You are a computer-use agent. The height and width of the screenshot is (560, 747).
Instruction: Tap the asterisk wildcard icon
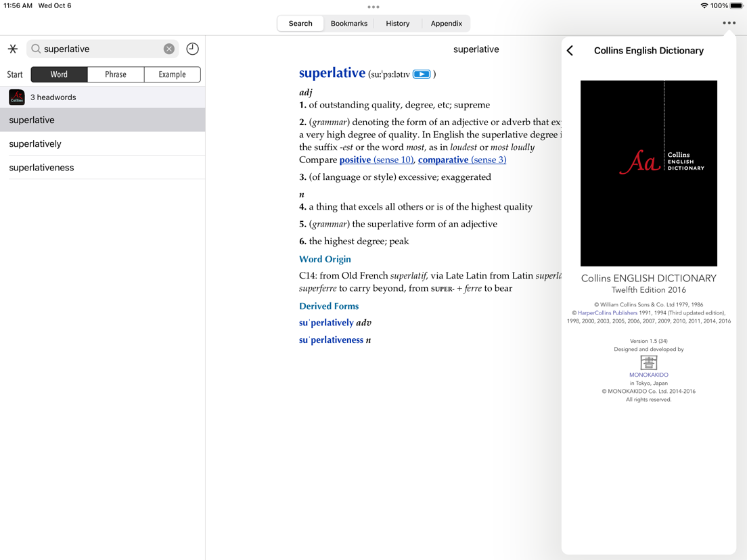point(13,49)
